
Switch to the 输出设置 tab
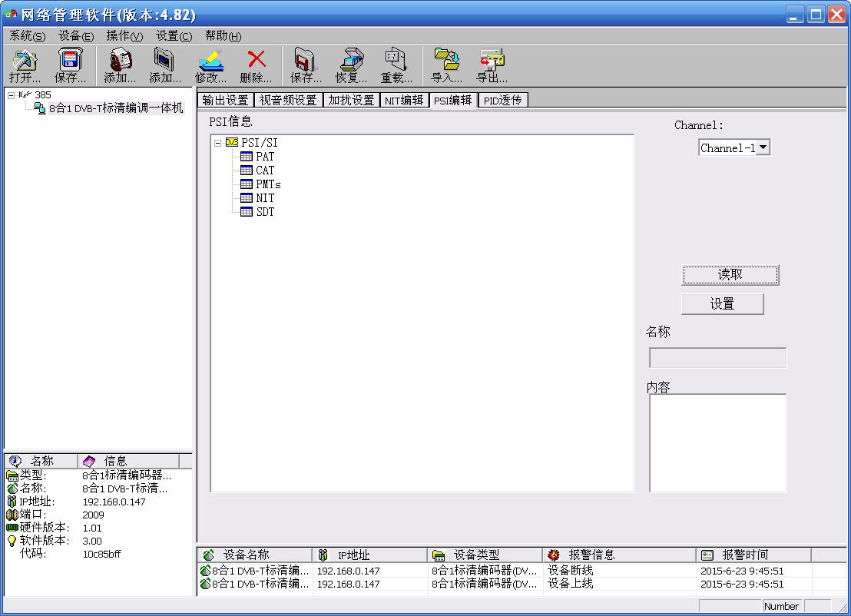225,101
